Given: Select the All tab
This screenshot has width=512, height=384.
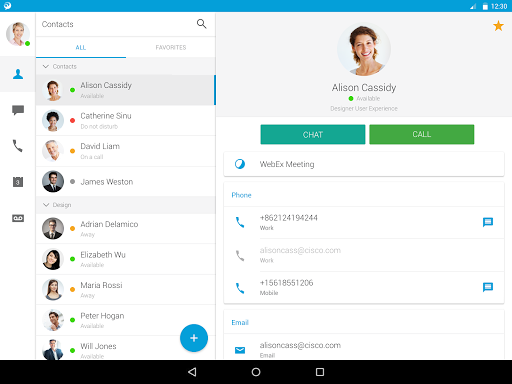Looking at the screenshot, I should [x=81, y=47].
